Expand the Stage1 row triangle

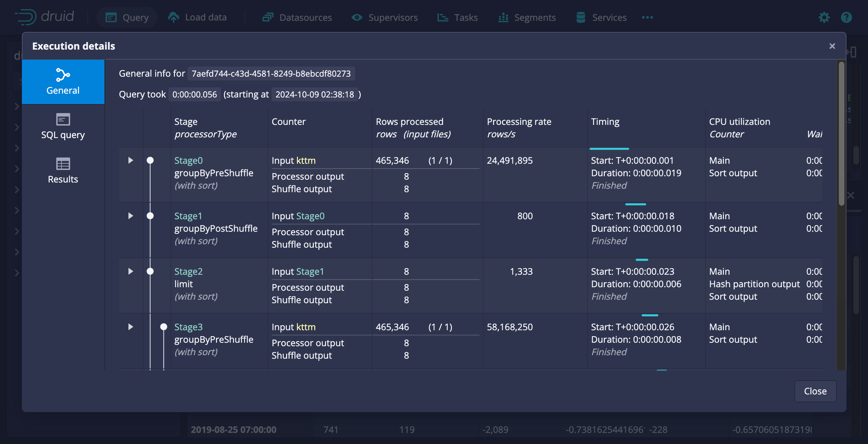(131, 216)
